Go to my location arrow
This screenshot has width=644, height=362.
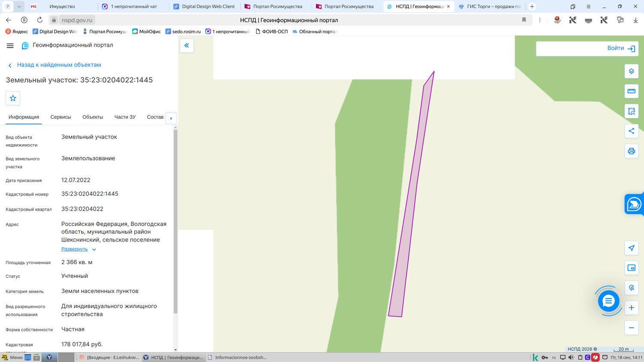click(631, 248)
